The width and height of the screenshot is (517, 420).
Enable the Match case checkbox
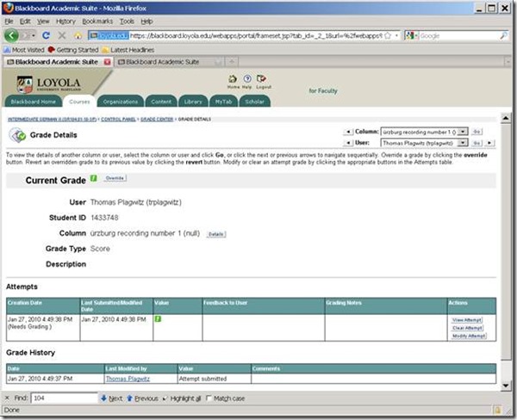pyautogui.click(x=208, y=398)
